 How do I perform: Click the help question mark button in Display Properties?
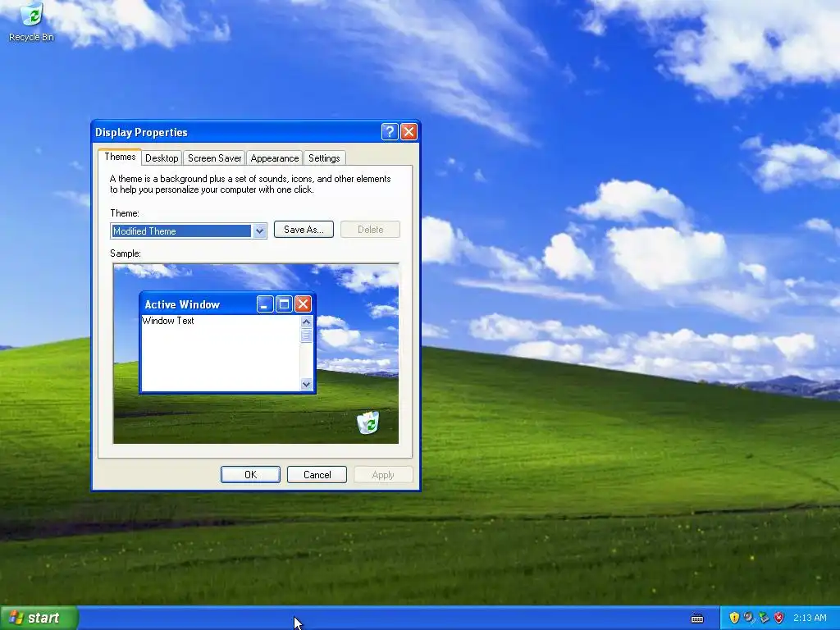pos(390,132)
